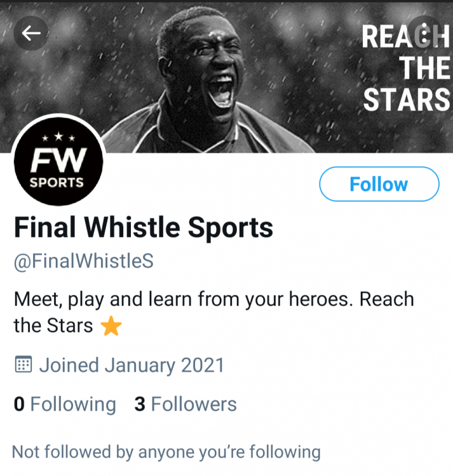Viewport: 453px width, 476px height.
Task: Tap the bio text about meeting heroes
Action: point(213,299)
